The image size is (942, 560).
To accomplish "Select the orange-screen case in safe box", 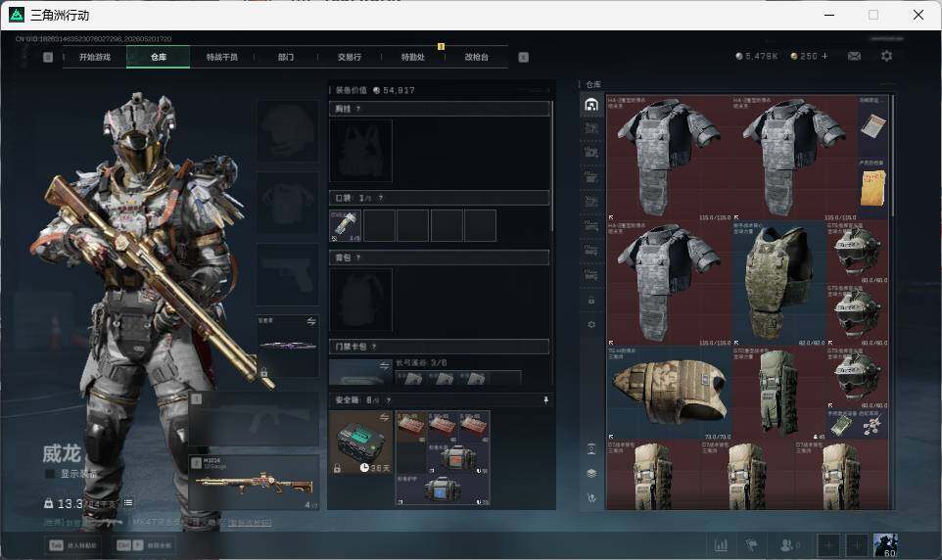I will pyautogui.click(x=458, y=458).
